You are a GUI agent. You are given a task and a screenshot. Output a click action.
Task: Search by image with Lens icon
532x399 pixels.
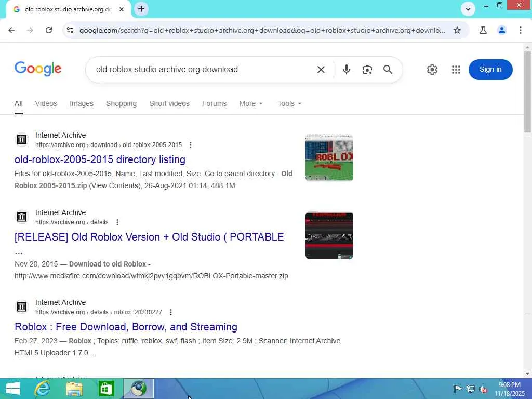(367, 70)
